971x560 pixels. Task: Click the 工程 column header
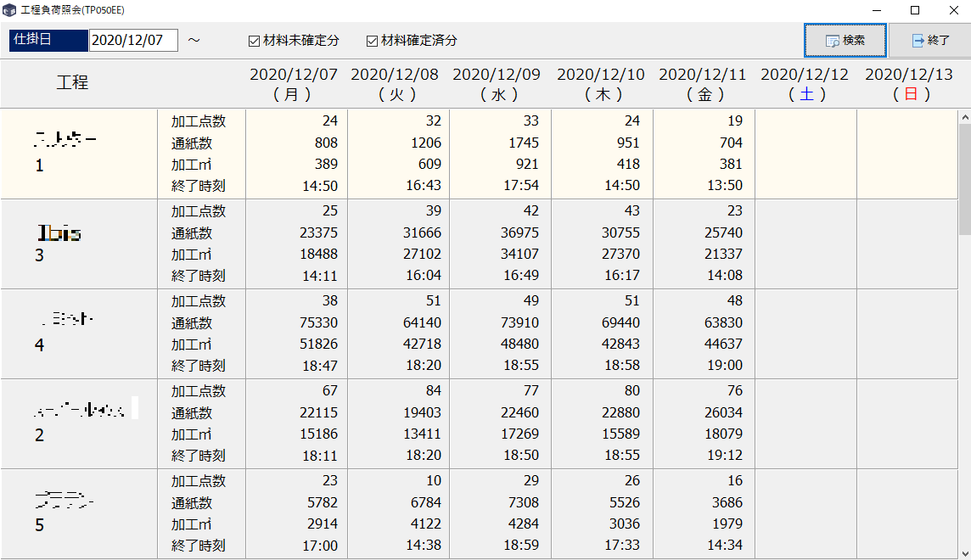coord(73,83)
